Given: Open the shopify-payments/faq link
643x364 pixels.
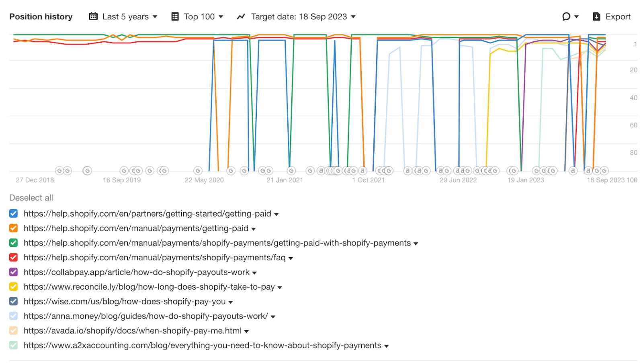Looking at the screenshot, I should coord(155,258).
